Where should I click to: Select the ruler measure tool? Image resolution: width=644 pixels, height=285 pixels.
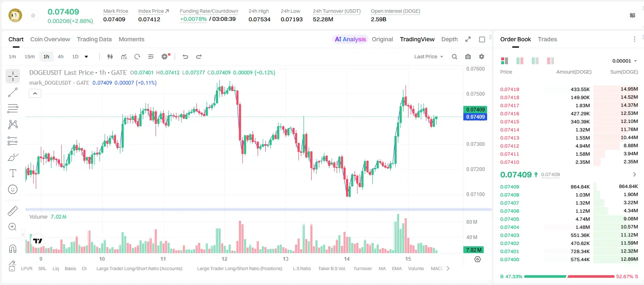point(13,211)
